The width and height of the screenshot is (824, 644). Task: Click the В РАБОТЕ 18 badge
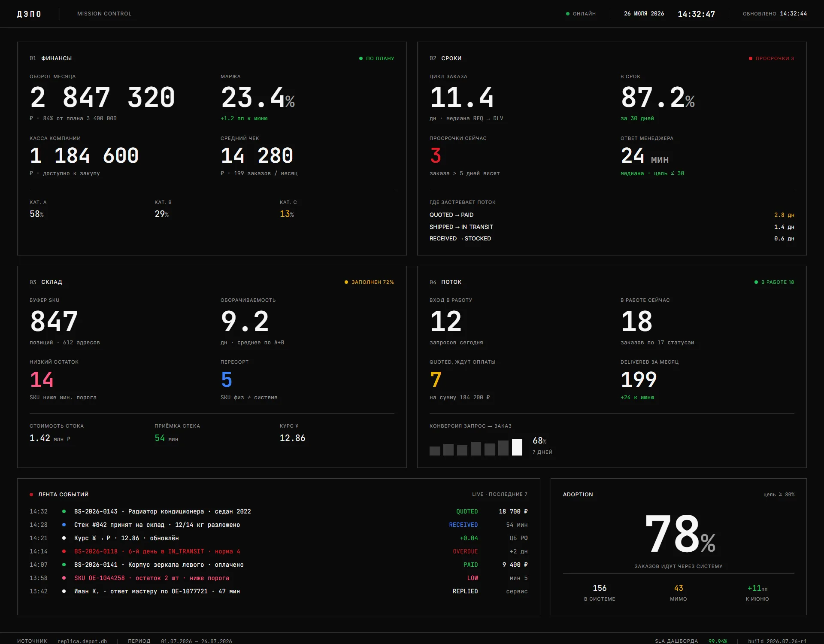pyautogui.click(x=774, y=282)
